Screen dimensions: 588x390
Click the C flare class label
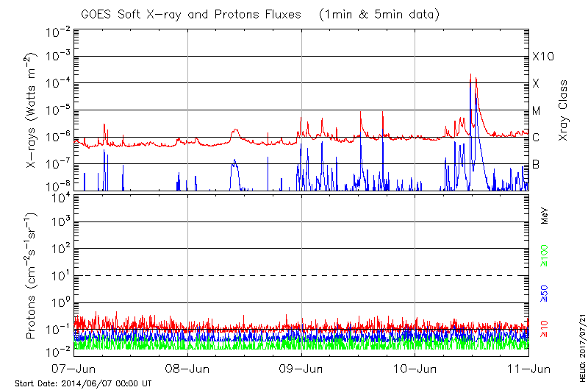click(x=536, y=137)
